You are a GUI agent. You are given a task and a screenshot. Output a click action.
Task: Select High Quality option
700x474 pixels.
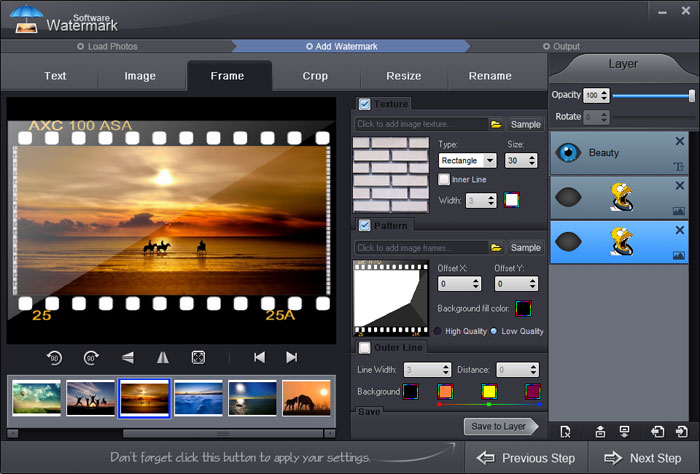pos(438,331)
